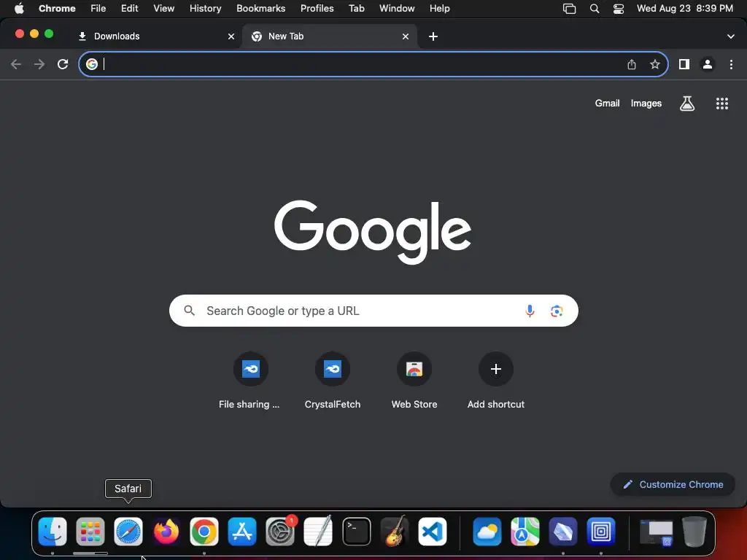
Task: Launch Firefox from the Dock
Action: (x=166, y=532)
